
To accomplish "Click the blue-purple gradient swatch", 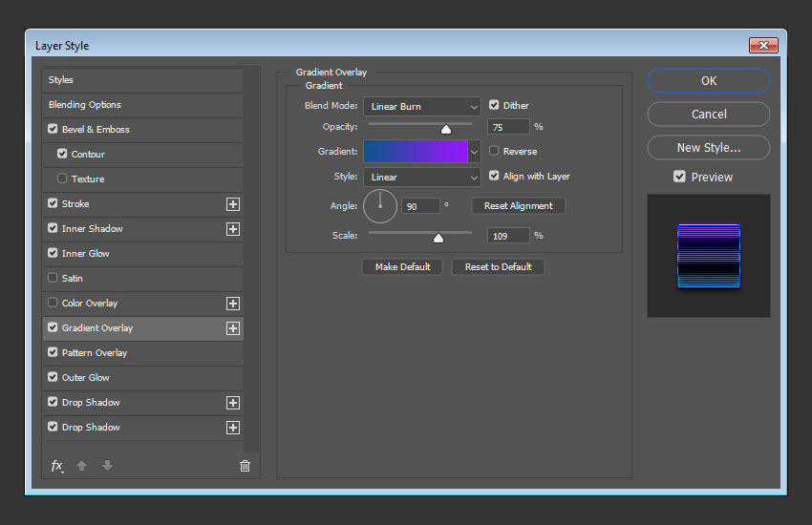I will (416, 152).
